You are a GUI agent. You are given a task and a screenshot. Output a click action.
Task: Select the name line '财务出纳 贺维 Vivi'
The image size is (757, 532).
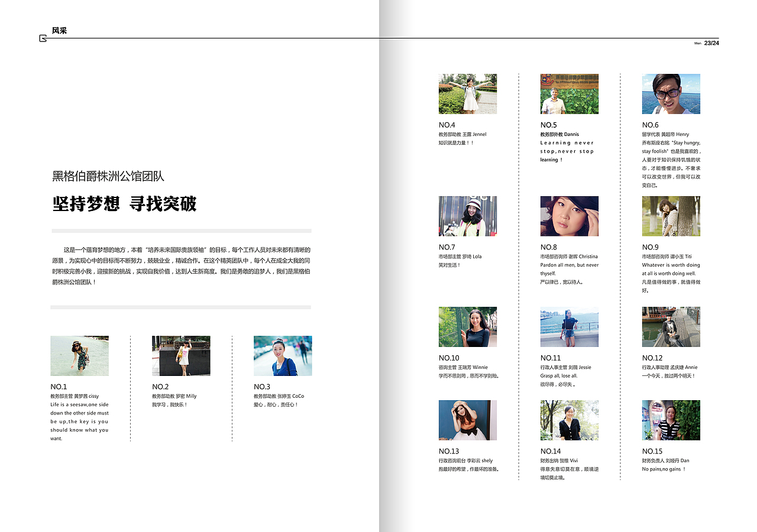[x=559, y=460]
